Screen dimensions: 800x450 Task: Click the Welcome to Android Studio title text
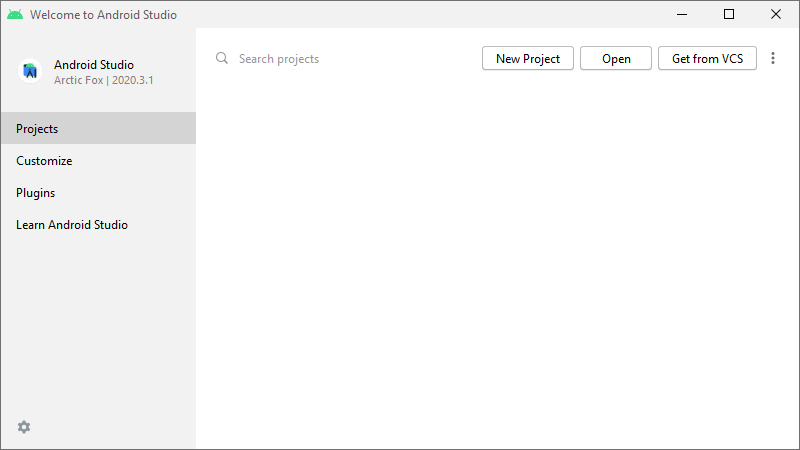click(104, 15)
